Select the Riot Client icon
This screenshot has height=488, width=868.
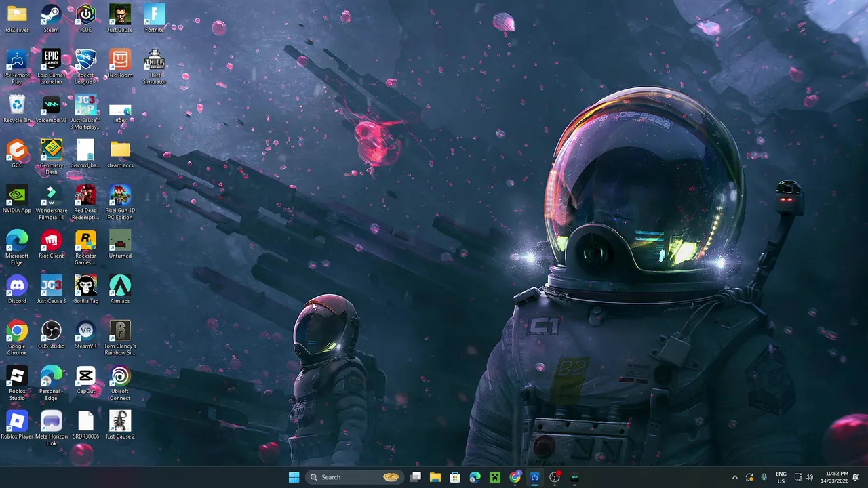[x=51, y=245]
